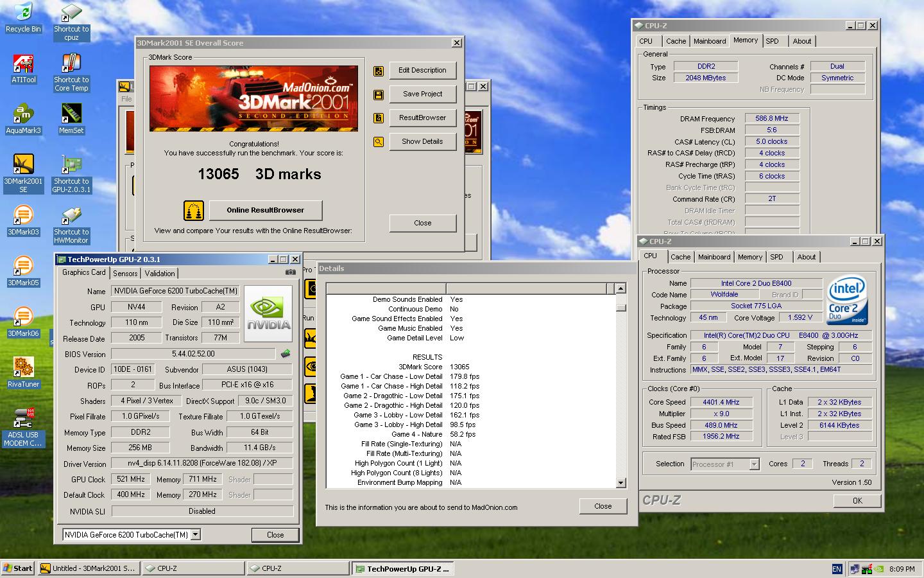Image resolution: width=924 pixels, height=578 pixels.
Task: Open the Processor #1 selection dropdown
Action: tap(755, 464)
